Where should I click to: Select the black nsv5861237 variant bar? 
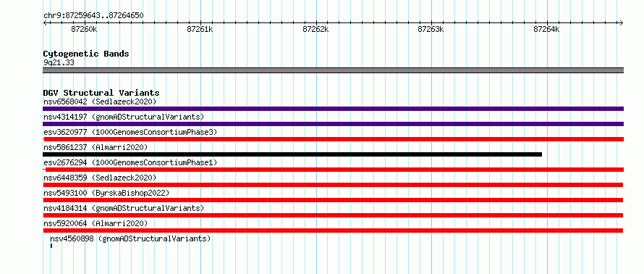click(292, 154)
